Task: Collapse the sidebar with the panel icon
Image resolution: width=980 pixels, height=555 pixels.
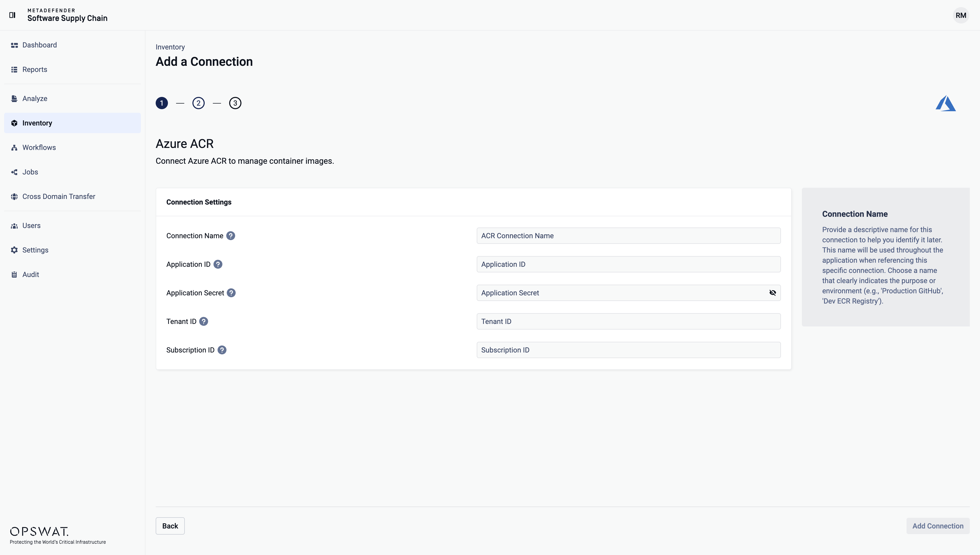Action: tap(12, 15)
